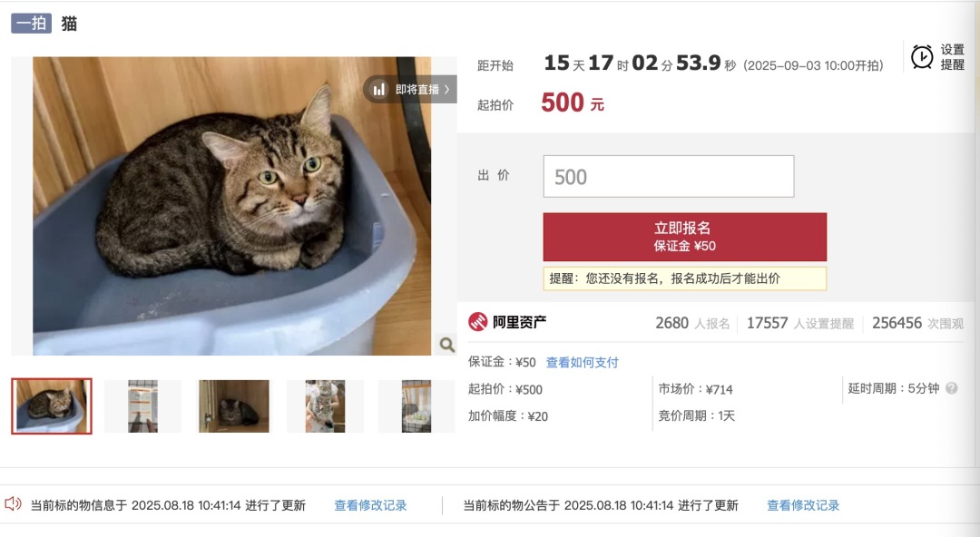Select the fourth thumbnail of the cat being held
This screenshot has width=980, height=537.
pos(325,405)
